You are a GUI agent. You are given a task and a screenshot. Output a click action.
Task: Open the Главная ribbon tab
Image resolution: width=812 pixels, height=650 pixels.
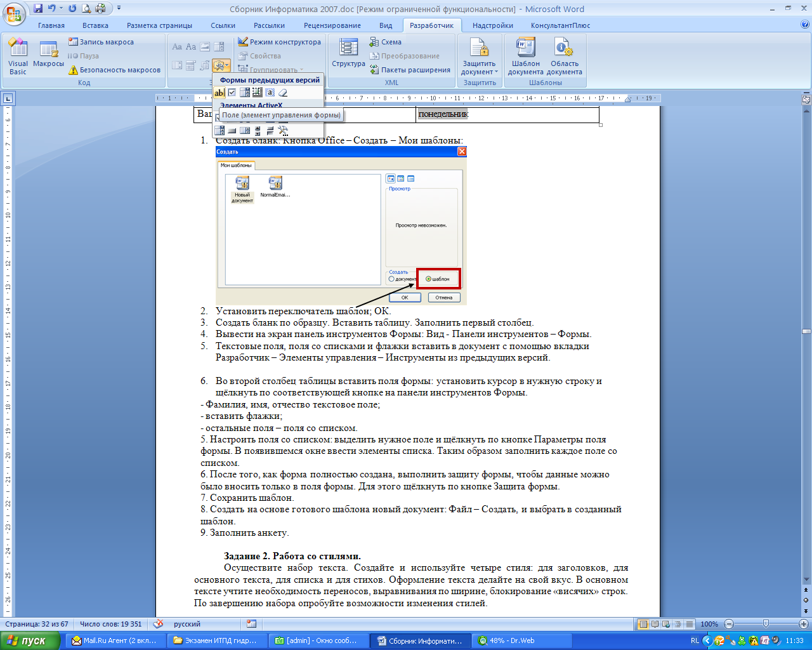tap(51, 25)
